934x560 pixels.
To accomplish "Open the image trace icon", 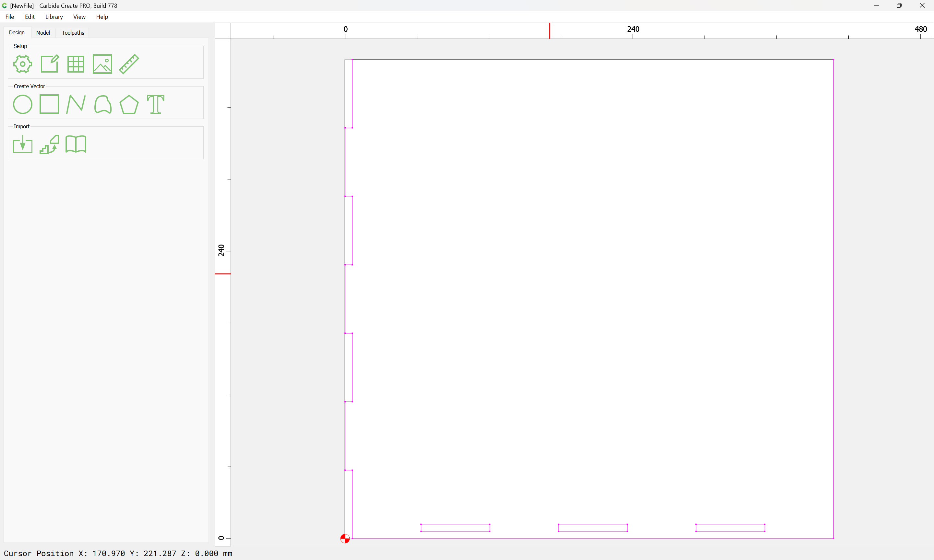I will coord(49,144).
